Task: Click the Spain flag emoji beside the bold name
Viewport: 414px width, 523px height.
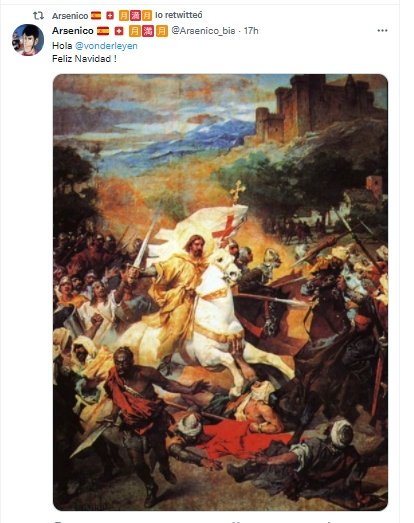Action: point(103,31)
